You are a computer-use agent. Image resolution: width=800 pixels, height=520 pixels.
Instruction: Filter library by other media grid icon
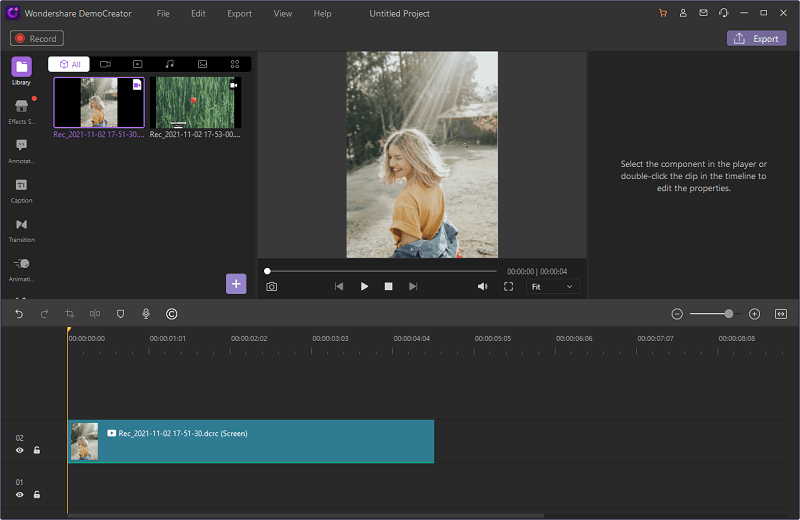coord(235,64)
